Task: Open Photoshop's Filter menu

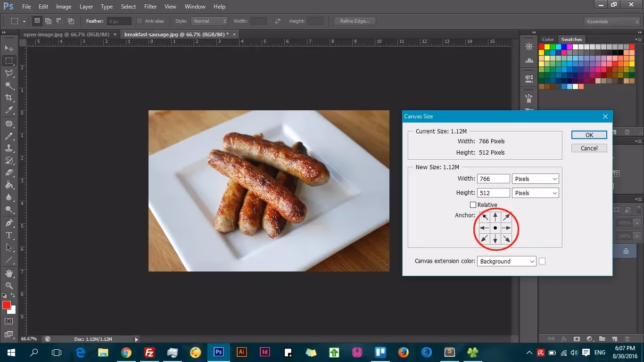Action: coord(150,6)
